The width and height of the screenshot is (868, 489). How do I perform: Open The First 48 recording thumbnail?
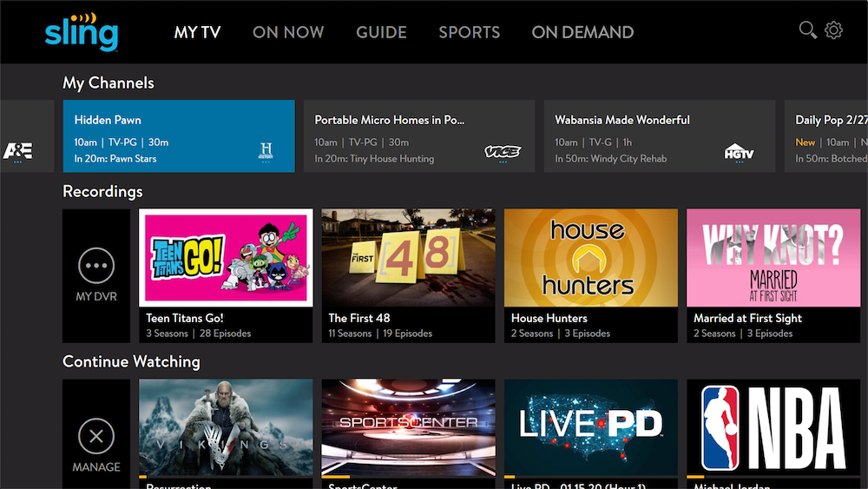[x=409, y=257]
